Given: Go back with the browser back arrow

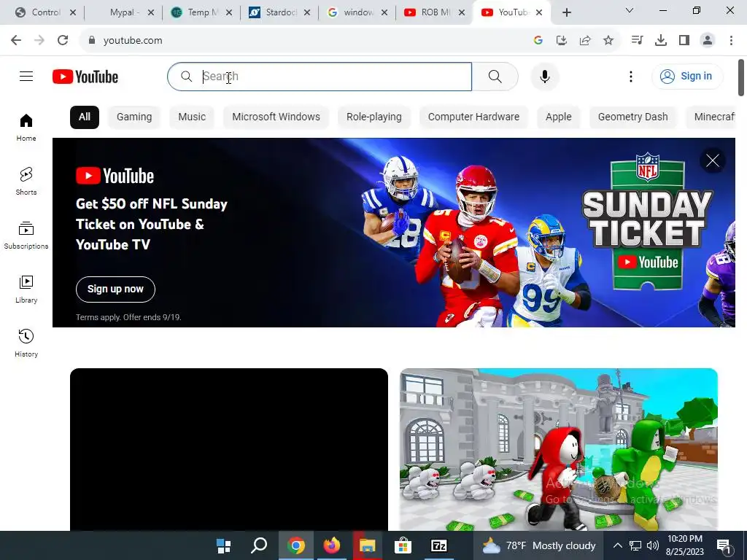Looking at the screenshot, I should click(16, 41).
